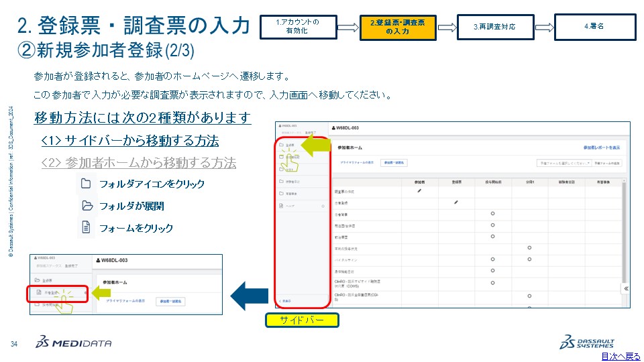This screenshot has width=644, height=362.
Task: Click the pencil icon in the 登録票 column
Action: point(456,202)
